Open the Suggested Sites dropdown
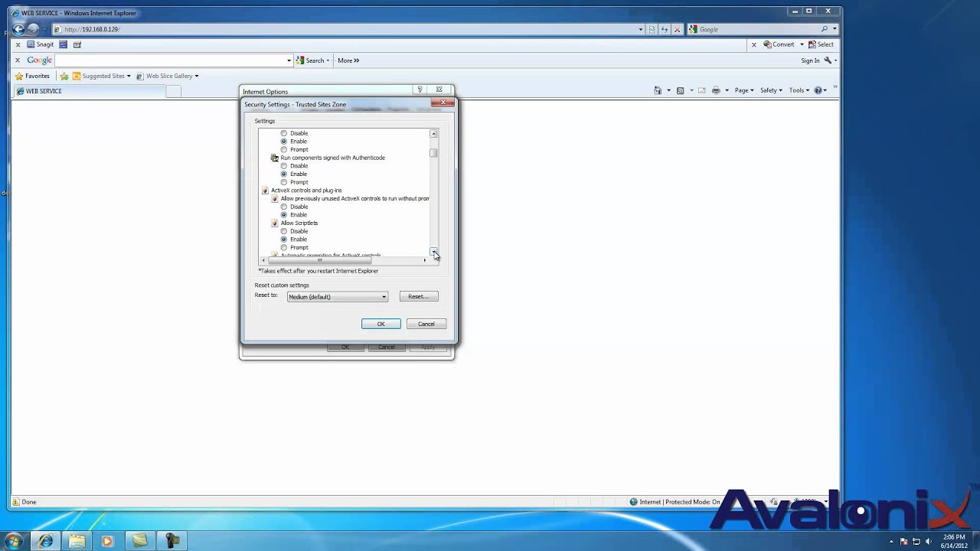 129,76
